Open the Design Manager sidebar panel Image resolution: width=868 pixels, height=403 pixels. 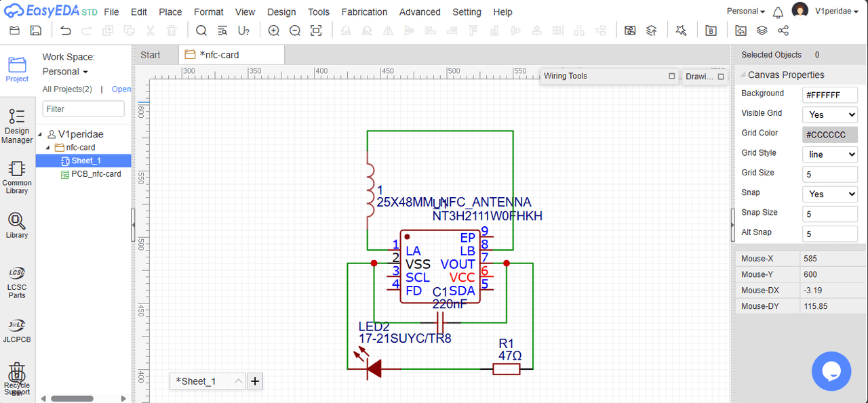point(17,126)
